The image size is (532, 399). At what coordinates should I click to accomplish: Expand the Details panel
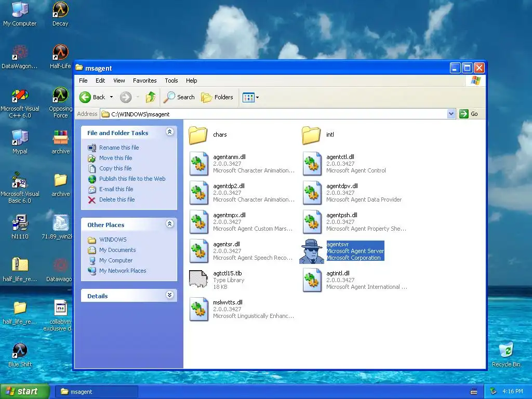click(x=170, y=295)
